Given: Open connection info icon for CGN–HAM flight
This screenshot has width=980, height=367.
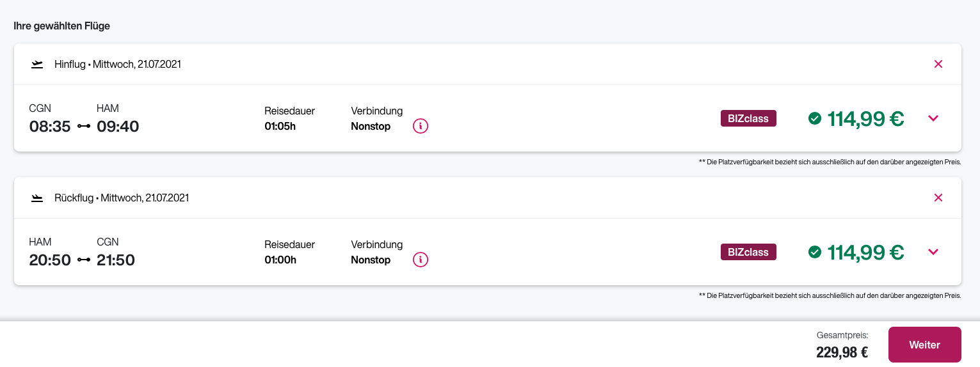Looking at the screenshot, I should click(x=421, y=126).
